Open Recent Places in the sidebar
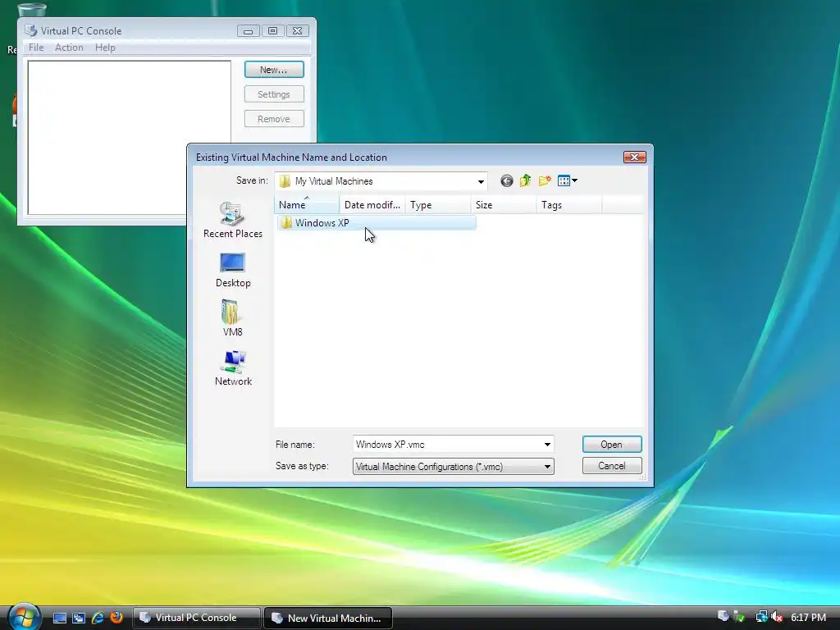The image size is (840, 630). coord(232,220)
